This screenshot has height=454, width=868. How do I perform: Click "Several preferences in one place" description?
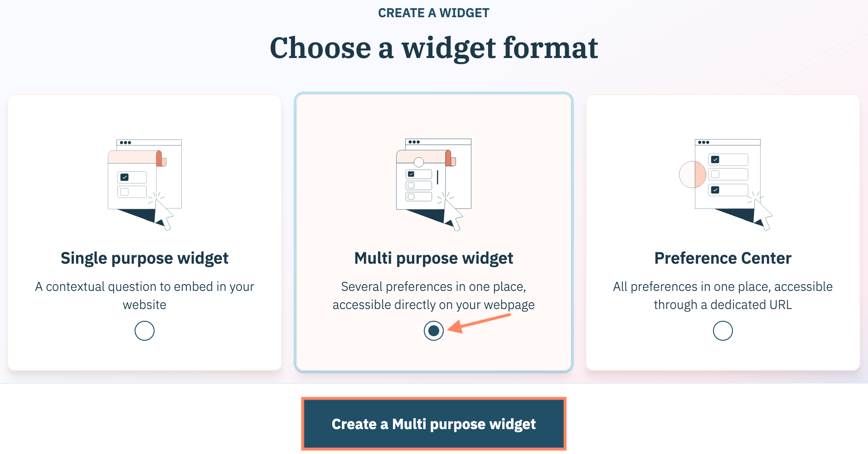pyautogui.click(x=434, y=295)
